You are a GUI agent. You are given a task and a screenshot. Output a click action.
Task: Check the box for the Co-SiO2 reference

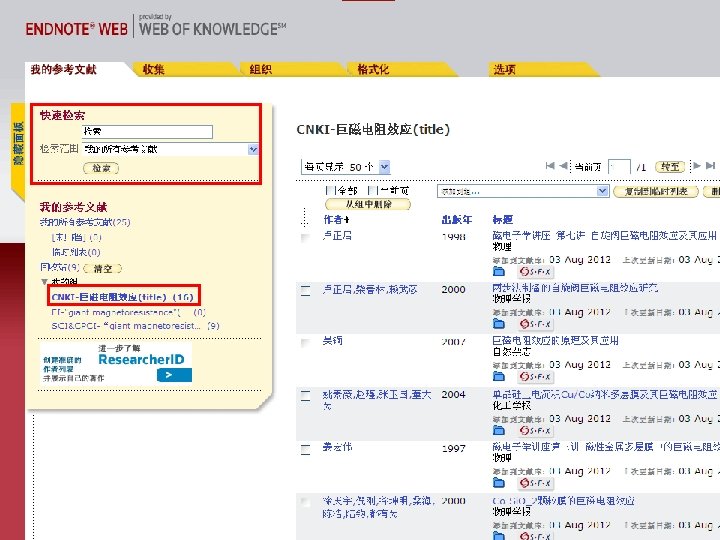coord(305,502)
